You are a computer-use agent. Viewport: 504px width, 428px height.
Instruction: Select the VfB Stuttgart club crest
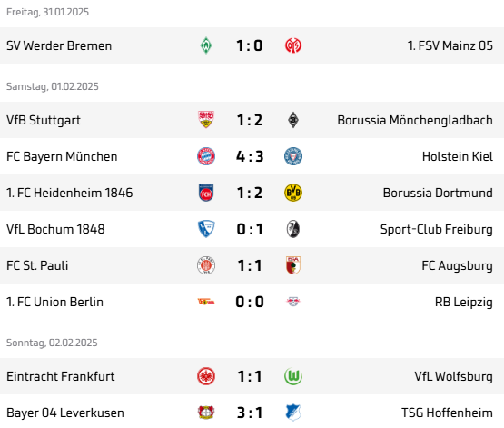click(206, 120)
